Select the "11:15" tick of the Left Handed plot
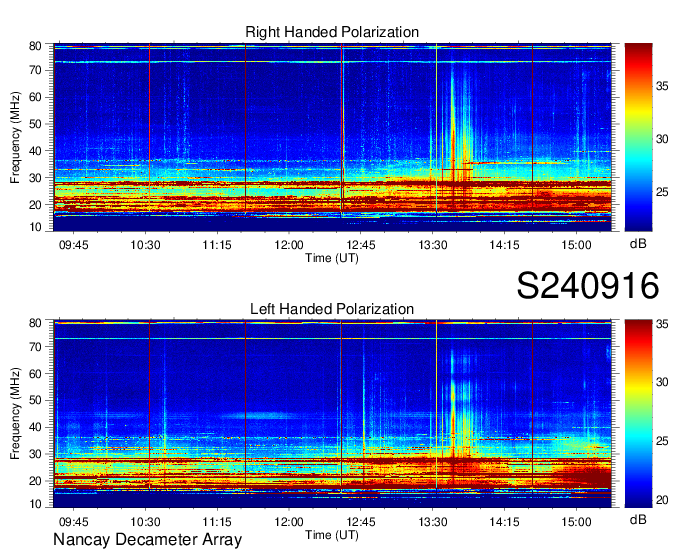The height and width of the screenshot is (552, 680). tap(217, 522)
